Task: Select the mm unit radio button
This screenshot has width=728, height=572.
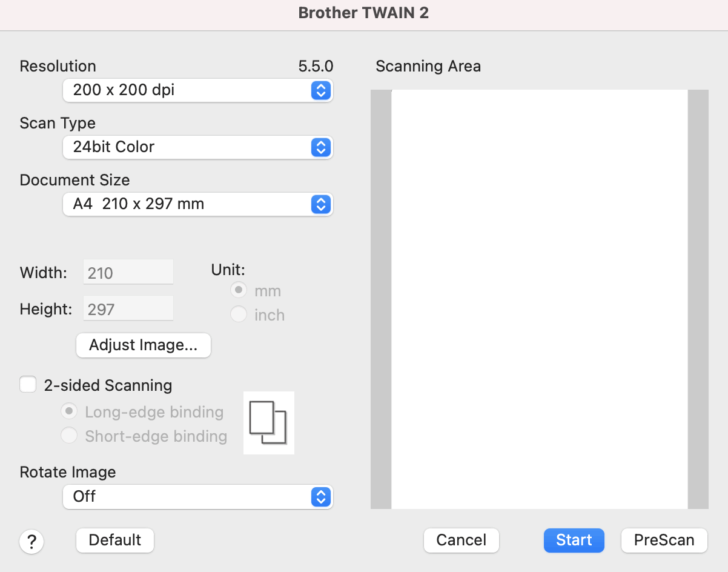Action: coord(239,290)
